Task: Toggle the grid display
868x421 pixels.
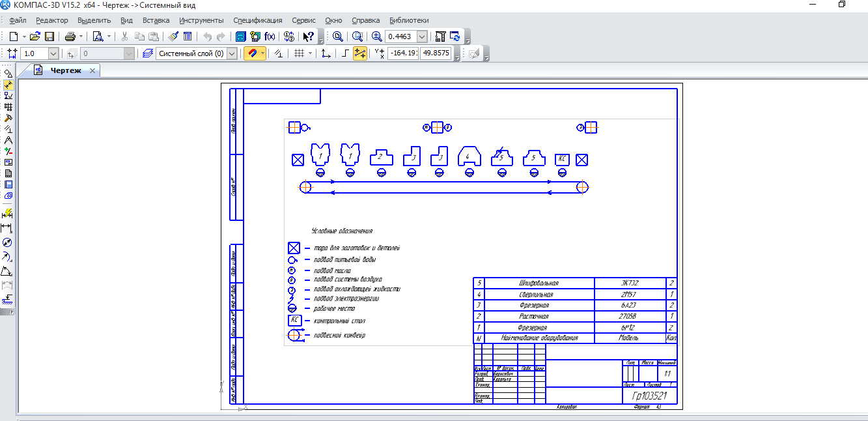Action: pos(299,53)
